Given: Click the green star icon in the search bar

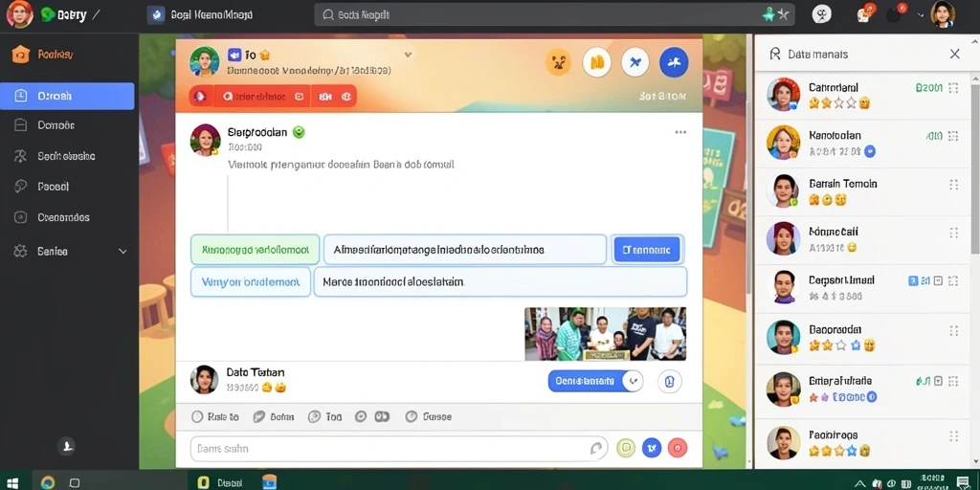Looking at the screenshot, I should (x=768, y=14).
